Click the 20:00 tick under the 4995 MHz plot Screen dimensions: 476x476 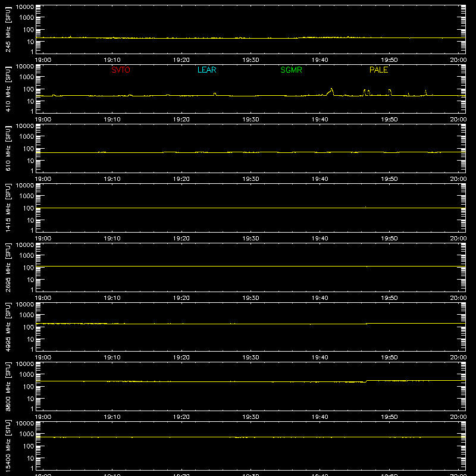point(458,358)
